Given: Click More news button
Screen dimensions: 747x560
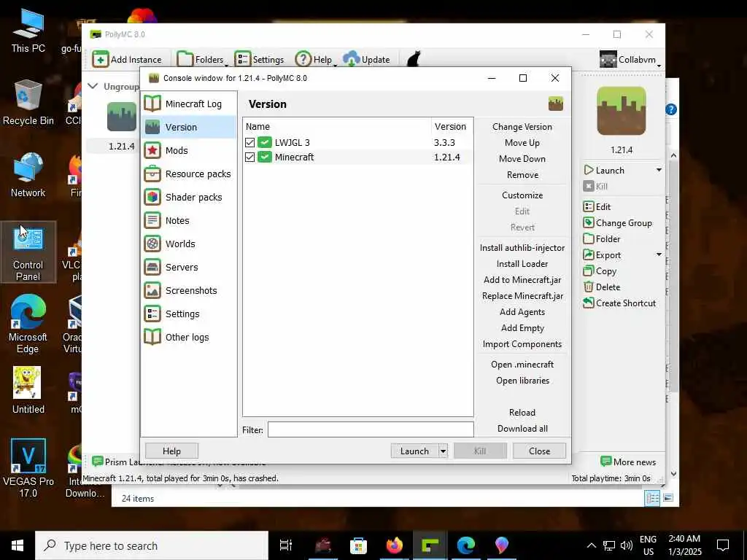Looking at the screenshot, I should pos(628,462).
